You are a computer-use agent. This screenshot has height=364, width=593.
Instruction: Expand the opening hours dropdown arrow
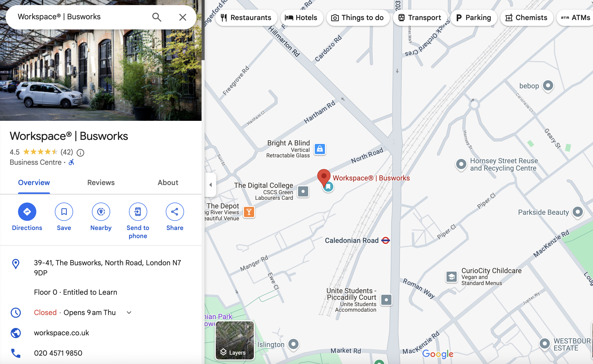coord(129,313)
